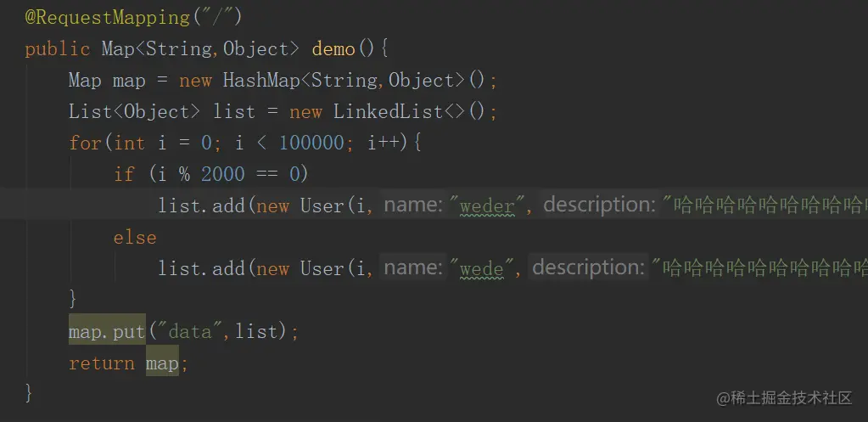Viewport: 868px width, 422px height.
Task: Click the name: hint before "wede"
Action: [413, 268]
